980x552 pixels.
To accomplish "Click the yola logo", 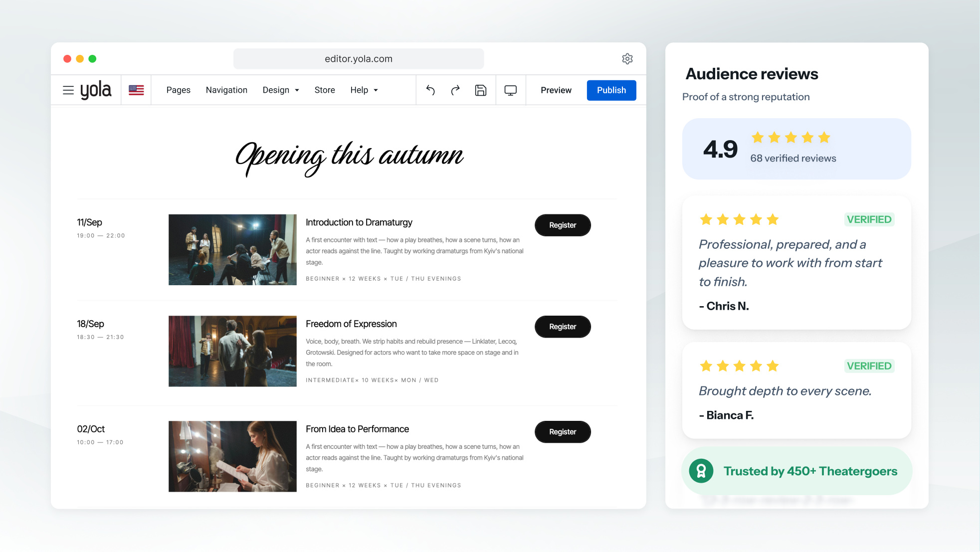I will 96,90.
